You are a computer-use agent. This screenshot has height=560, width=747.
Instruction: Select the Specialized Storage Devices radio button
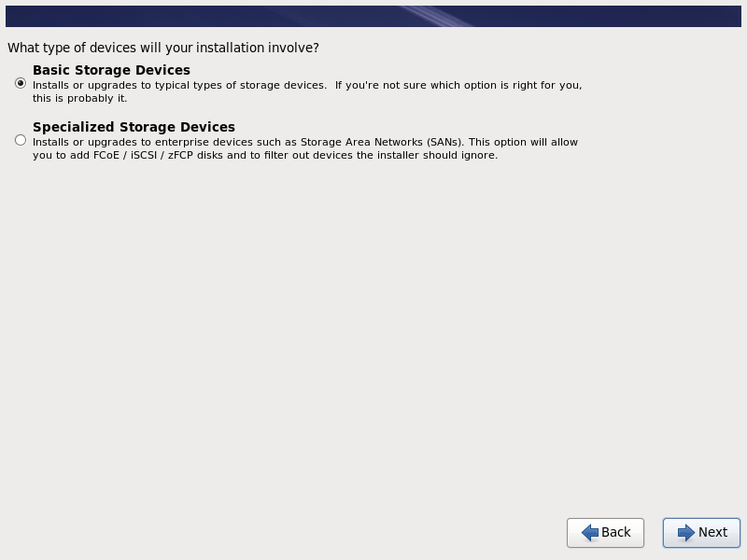[x=21, y=140]
